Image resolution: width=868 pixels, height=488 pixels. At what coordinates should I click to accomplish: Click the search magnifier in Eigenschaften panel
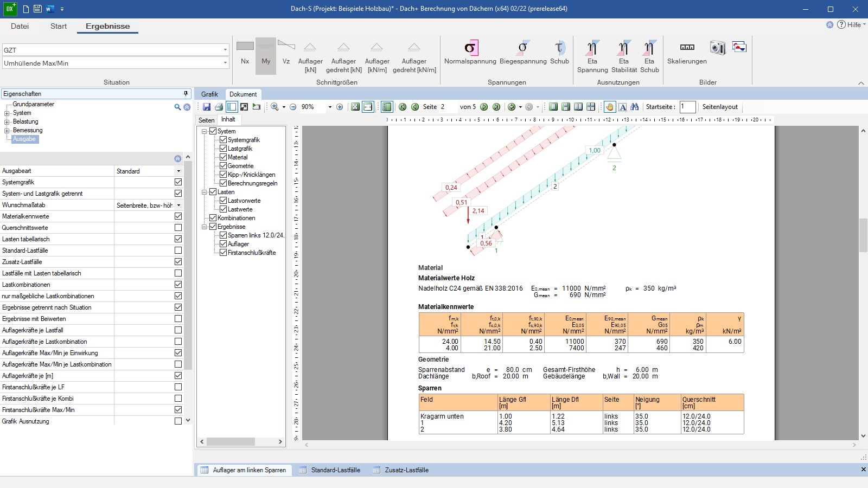(177, 107)
